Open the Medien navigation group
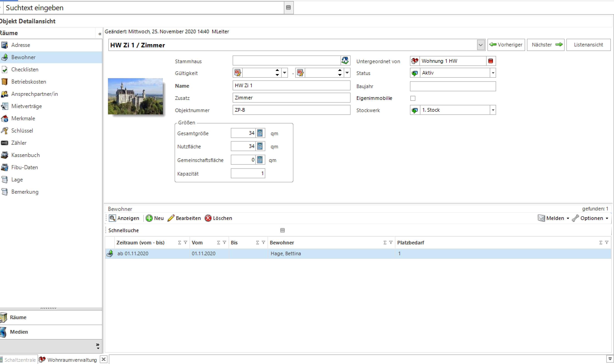614x364 pixels. [x=51, y=332]
